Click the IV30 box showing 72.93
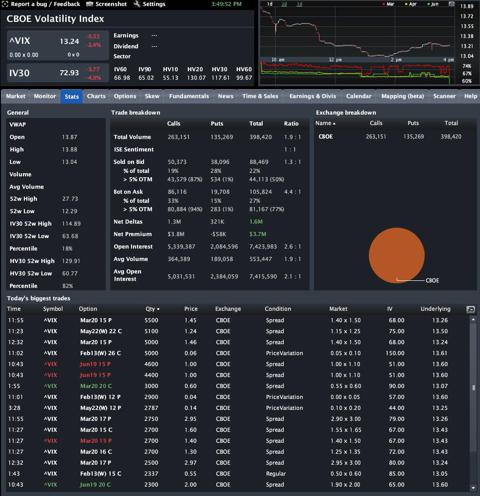This screenshot has height=496, width=480. point(58,73)
